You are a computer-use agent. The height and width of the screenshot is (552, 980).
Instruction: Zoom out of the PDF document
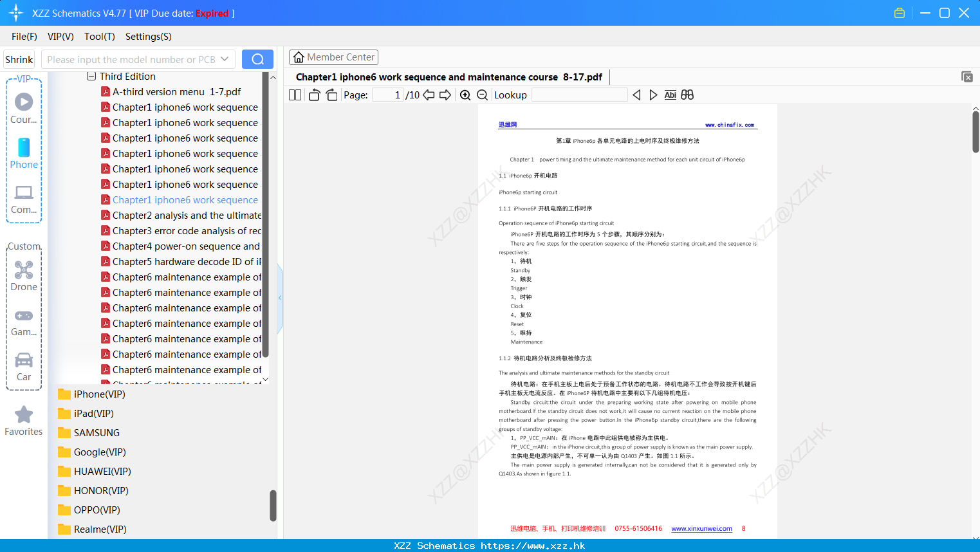(x=482, y=95)
